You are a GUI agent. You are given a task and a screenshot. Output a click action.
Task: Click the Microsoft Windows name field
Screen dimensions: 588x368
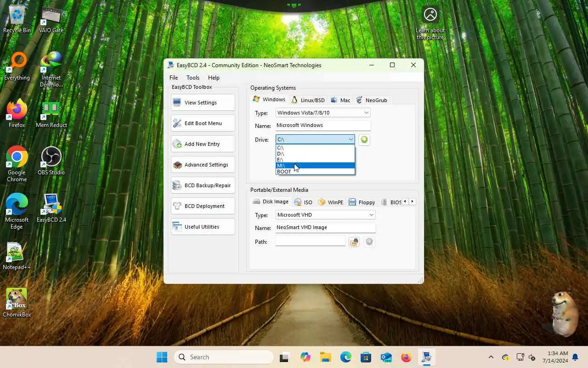pos(323,125)
